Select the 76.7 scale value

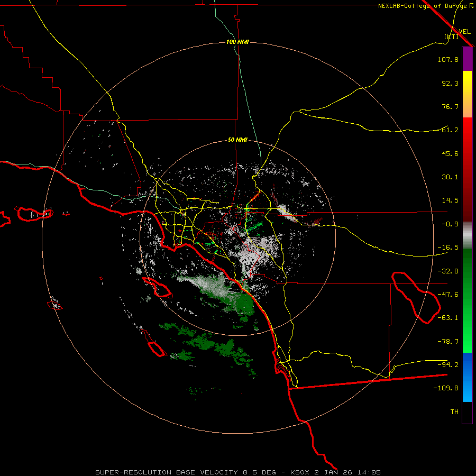[450, 106]
